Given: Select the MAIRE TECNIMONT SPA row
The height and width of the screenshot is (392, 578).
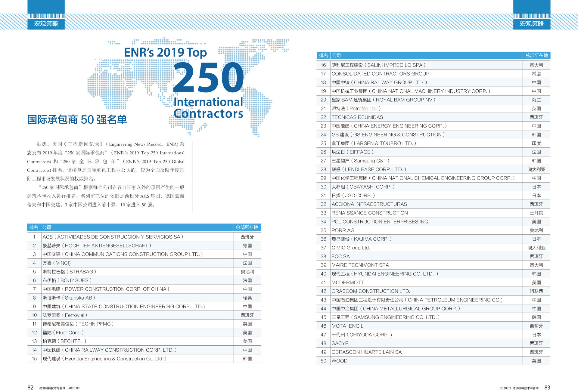Looking at the screenshot, I should pyautogui.click(x=433, y=265).
